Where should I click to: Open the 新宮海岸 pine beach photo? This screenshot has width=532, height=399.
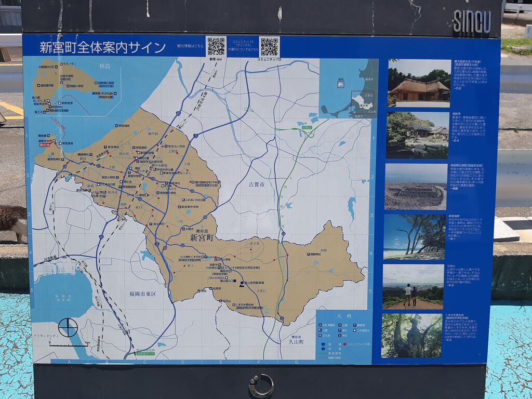click(414, 236)
